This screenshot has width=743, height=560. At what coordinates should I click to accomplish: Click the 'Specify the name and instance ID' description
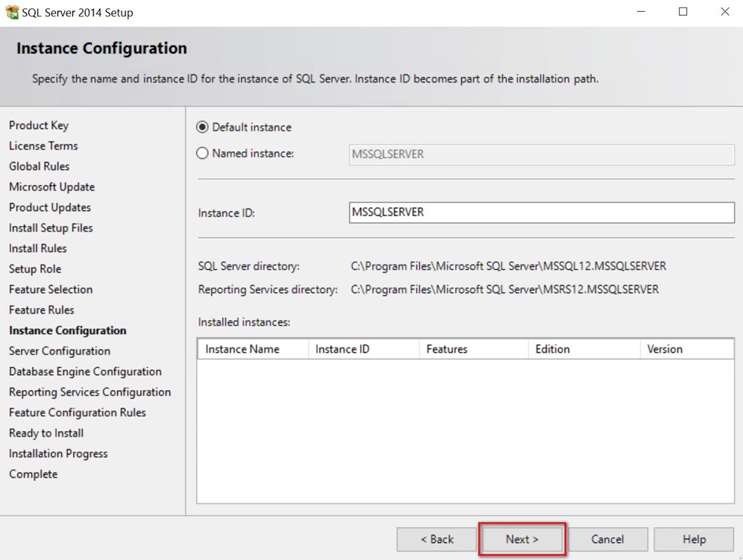315,78
